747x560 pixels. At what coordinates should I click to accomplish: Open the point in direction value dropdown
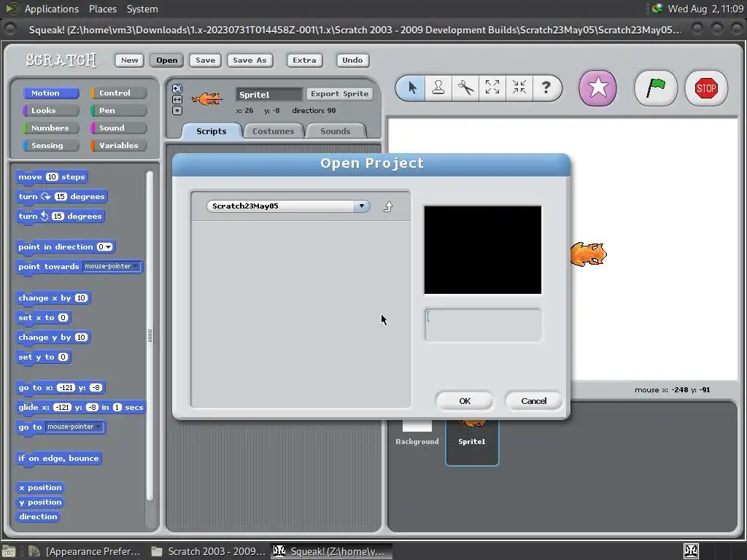coord(109,246)
